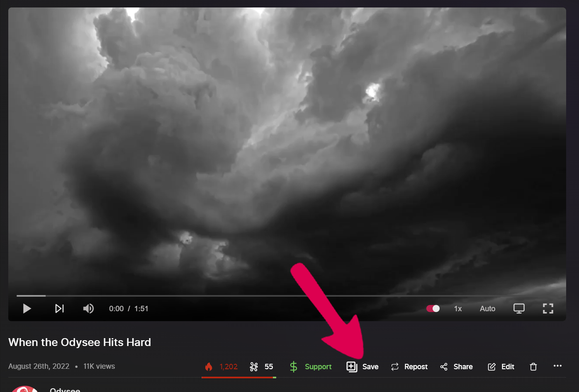579x392 pixels.
Task: Dislike the video with slime icon
Action: 261,367
